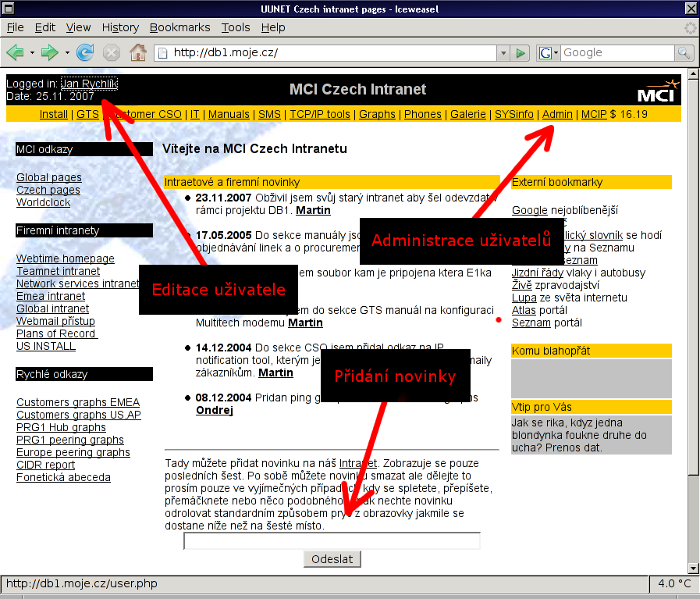700x599 pixels.
Task: Open the Admin link in yellow navbar
Action: tap(557, 114)
